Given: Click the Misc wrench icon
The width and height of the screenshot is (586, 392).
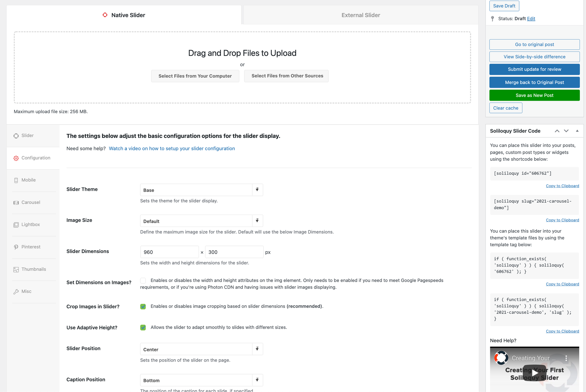Looking at the screenshot, I should tap(16, 292).
